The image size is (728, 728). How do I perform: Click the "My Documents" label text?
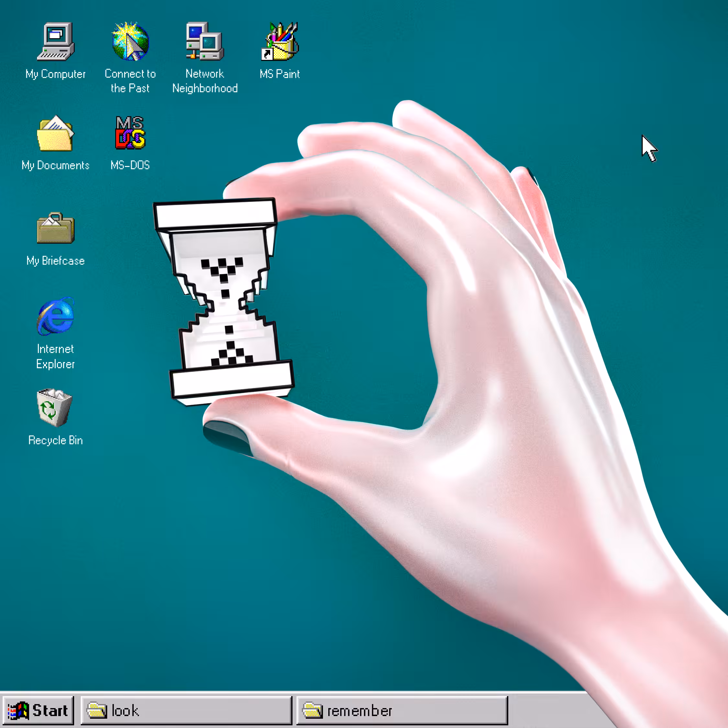coord(55,165)
